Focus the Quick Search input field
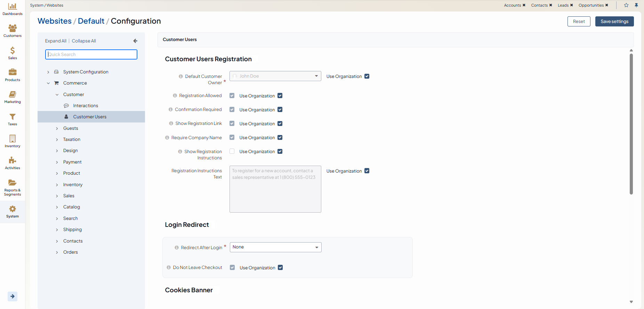The image size is (644, 309). point(91,55)
